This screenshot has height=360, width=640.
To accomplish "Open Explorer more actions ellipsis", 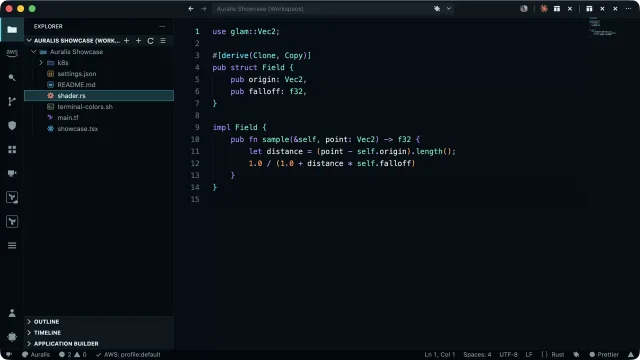I will [162, 26].
